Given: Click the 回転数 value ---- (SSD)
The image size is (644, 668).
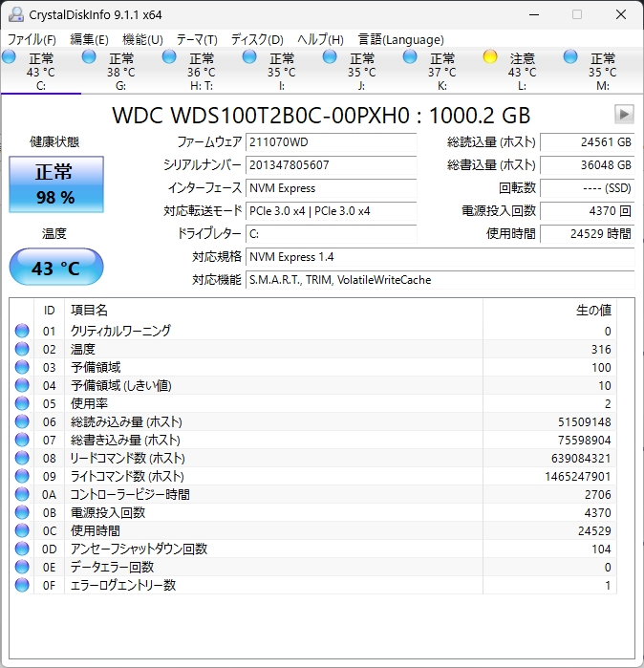Looking at the screenshot, I should tap(588, 188).
